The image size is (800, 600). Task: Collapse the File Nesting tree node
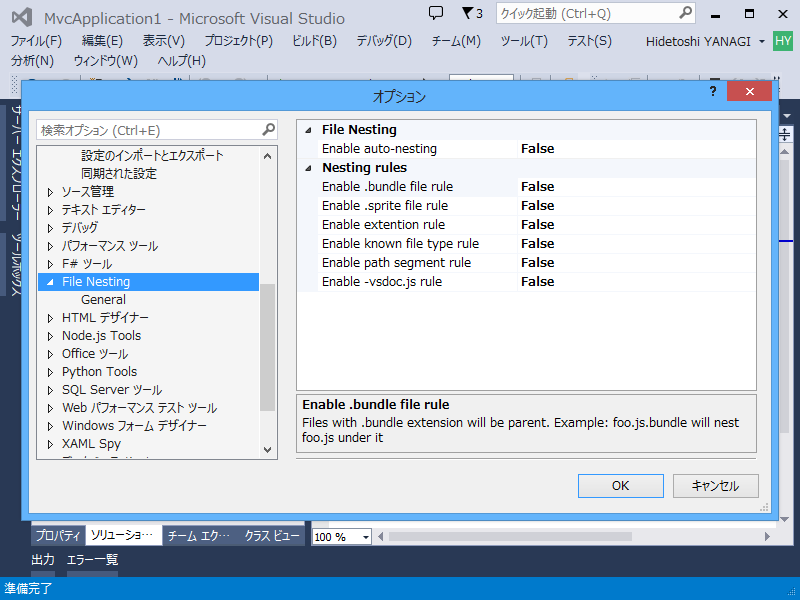[50, 282]
